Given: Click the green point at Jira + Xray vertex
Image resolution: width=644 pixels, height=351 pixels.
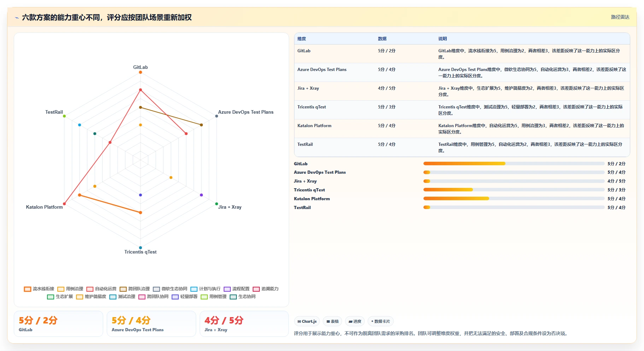Looking at the screenshot, I should 217,204.
